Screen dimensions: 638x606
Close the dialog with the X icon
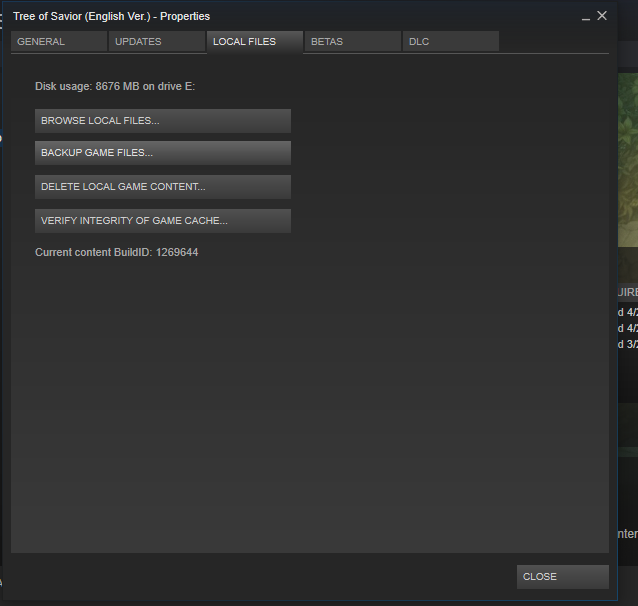point(601,16)
